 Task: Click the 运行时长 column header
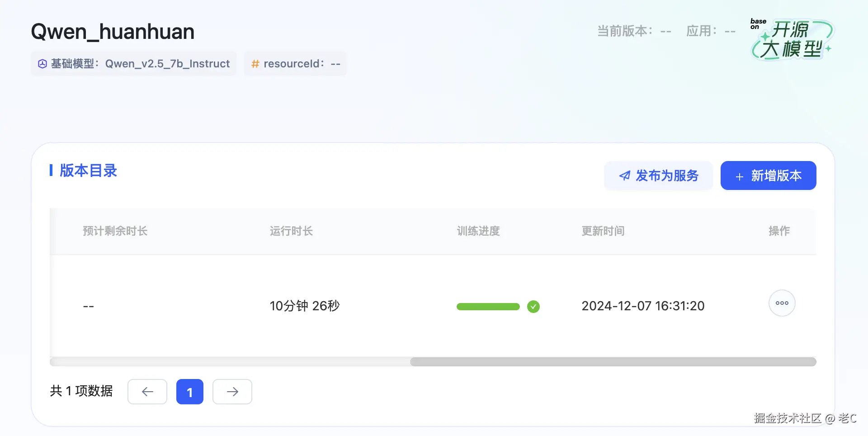tap(291, 231)
